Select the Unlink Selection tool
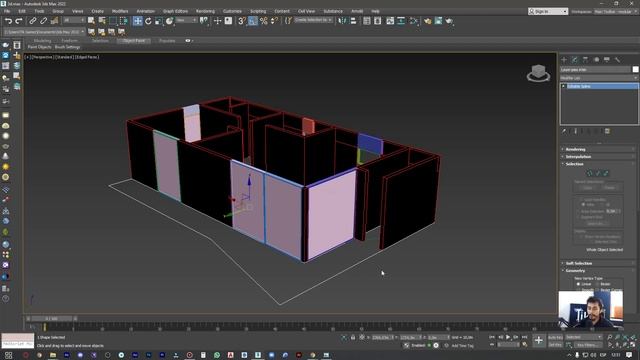Viewport: 640px width, 360px height. tap(43, 21)
